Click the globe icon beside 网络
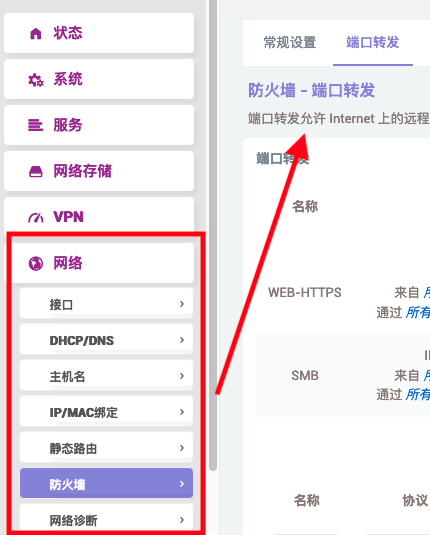The width and height of the screenshot is (430, 535). pos(35,263)
